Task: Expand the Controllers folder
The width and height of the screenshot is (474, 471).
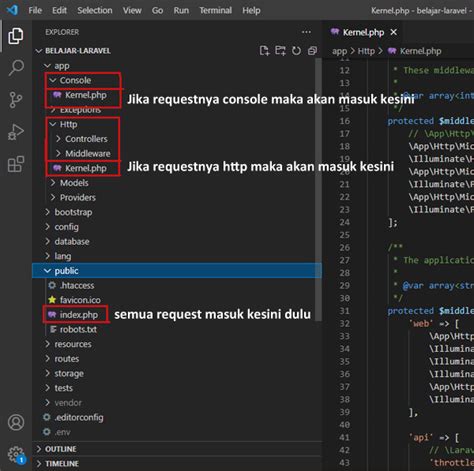Action: click(x=177, y=139)
